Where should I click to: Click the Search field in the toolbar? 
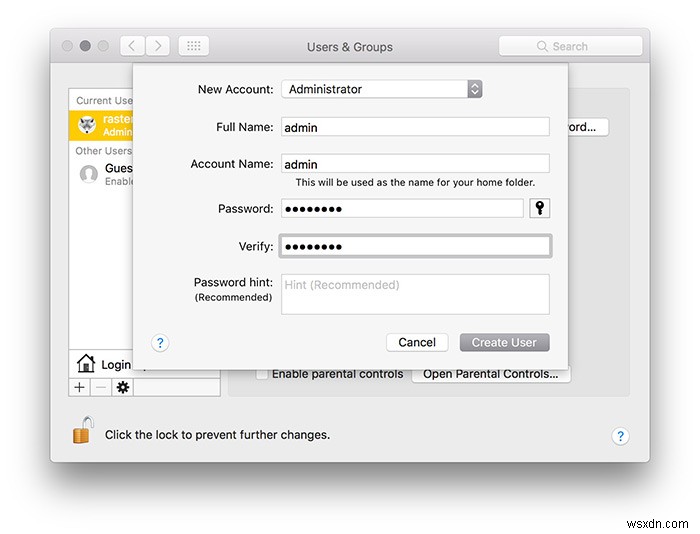(x=571, y=46)
